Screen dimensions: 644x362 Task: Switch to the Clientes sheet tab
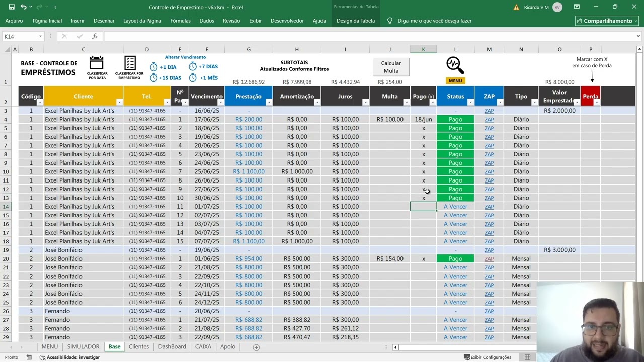[139, 347]
